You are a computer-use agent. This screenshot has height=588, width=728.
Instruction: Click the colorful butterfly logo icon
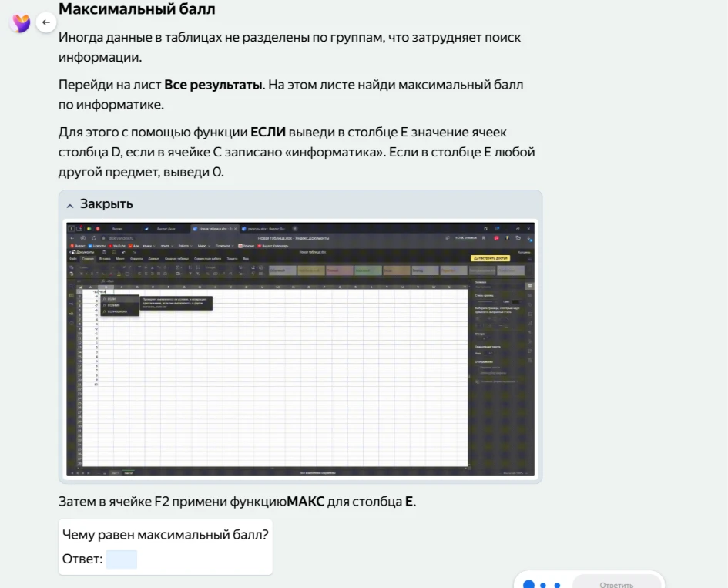point(21,23)
